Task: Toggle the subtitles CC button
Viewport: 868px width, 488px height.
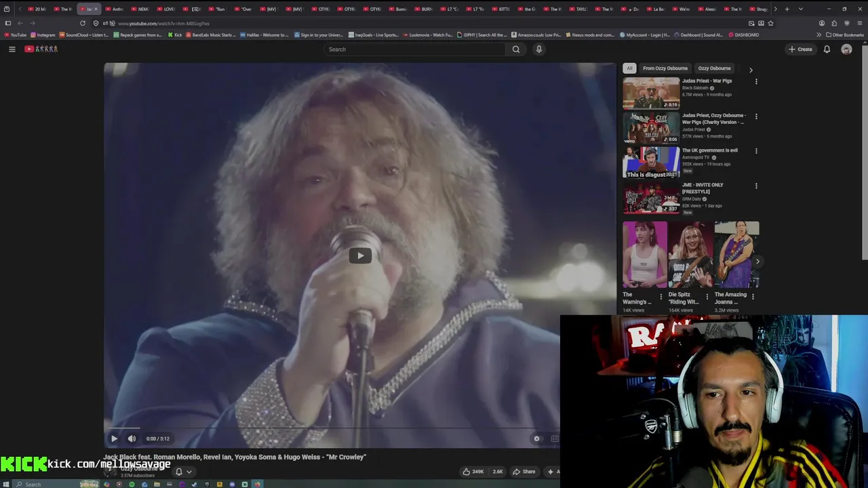Action: point(555,439)
